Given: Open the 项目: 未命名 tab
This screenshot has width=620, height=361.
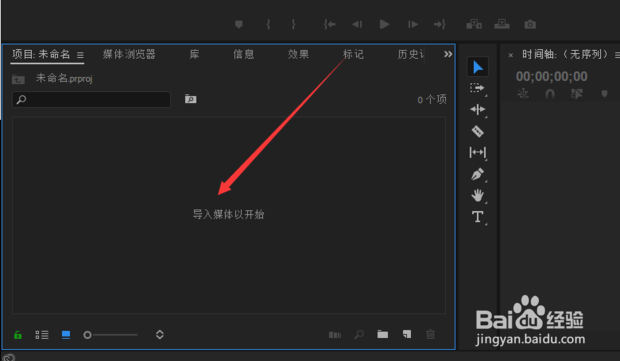Looking at the screenshot, I should [x=41, y=54].
